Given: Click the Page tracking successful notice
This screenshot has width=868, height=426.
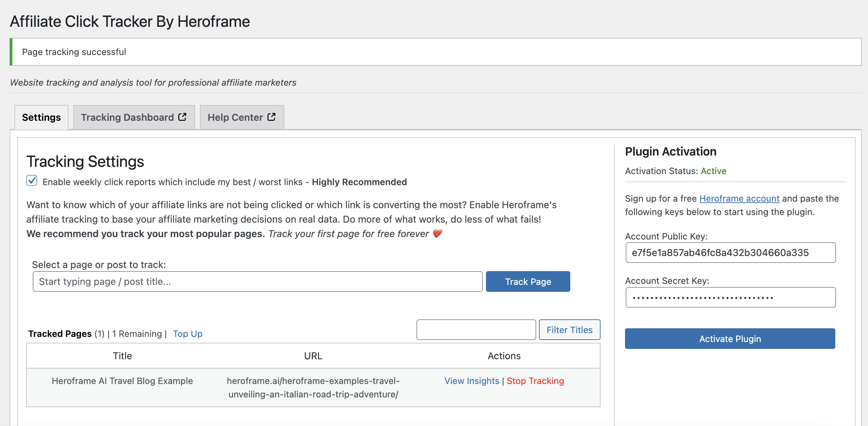Looking at the screenshot, I should pos(436,52).
